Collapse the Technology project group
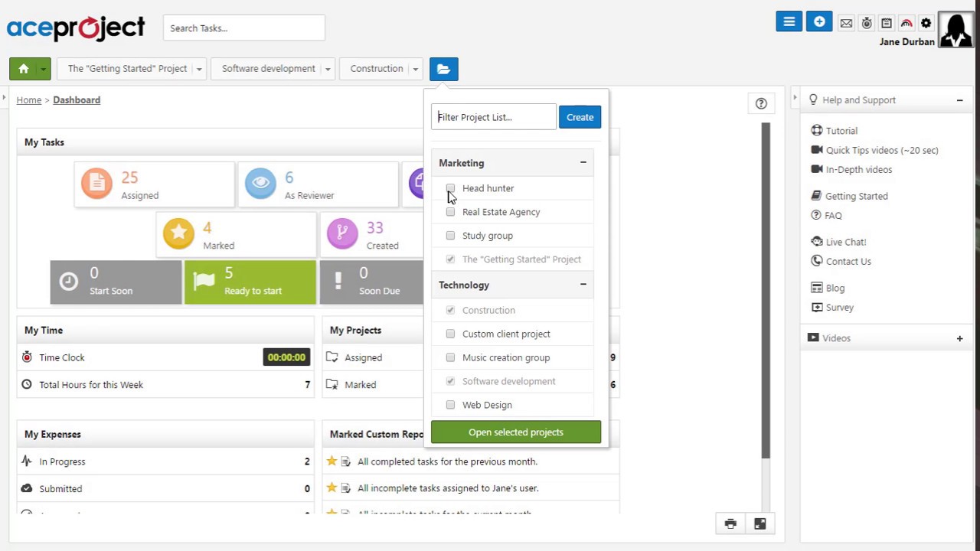The height and width of the screenshot is (551, 980). 583,285
